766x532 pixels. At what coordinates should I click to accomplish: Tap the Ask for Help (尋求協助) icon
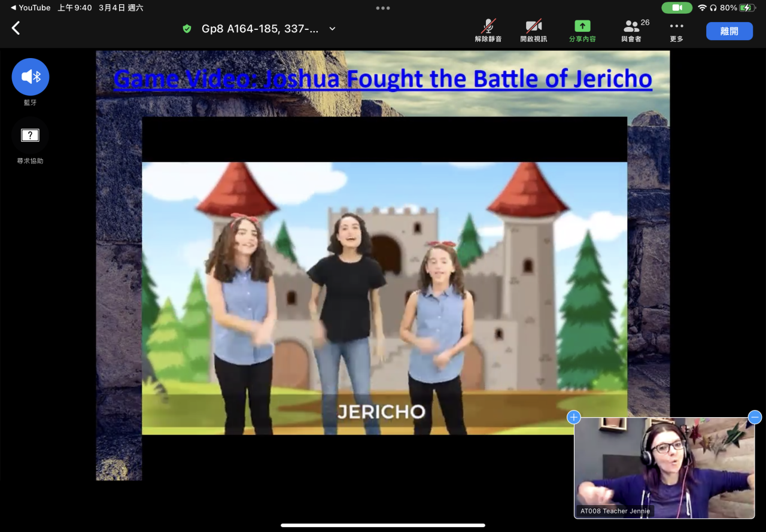[x=31, y=135]
